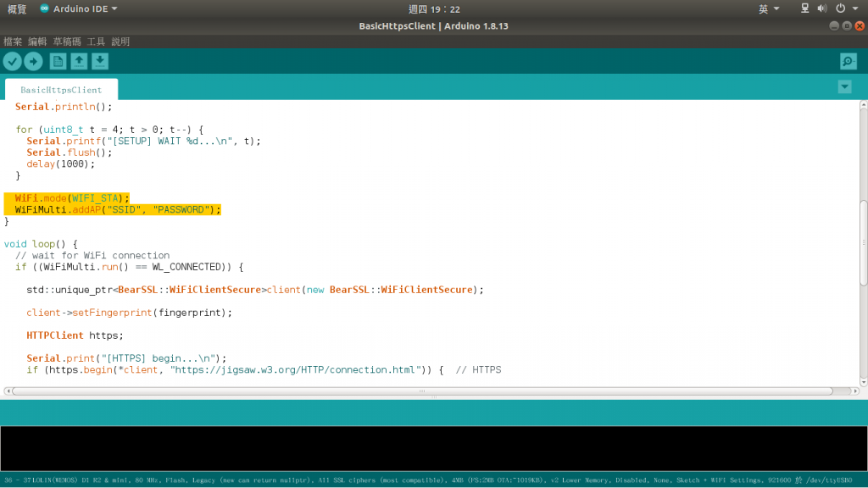Click the network status icon
The width and height of the screenshot is (868, 488).
(x=805, y=8)
